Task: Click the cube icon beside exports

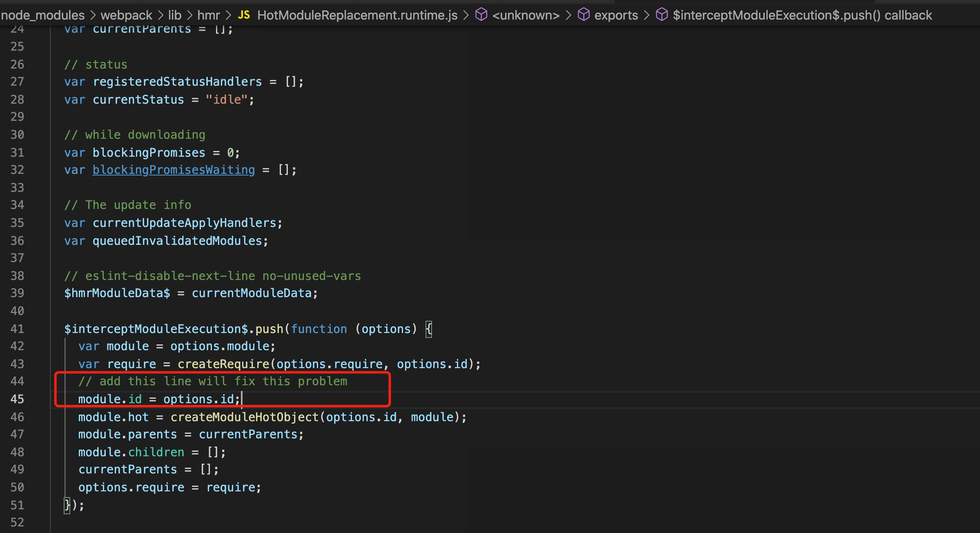Action: (x=584, y=15)
